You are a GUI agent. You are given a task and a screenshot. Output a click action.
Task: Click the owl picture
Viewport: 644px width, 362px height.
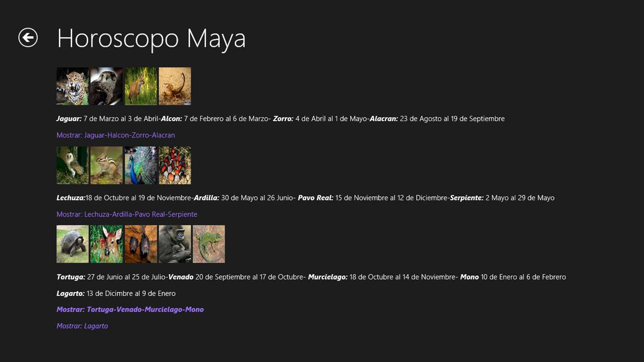point(72,165)
